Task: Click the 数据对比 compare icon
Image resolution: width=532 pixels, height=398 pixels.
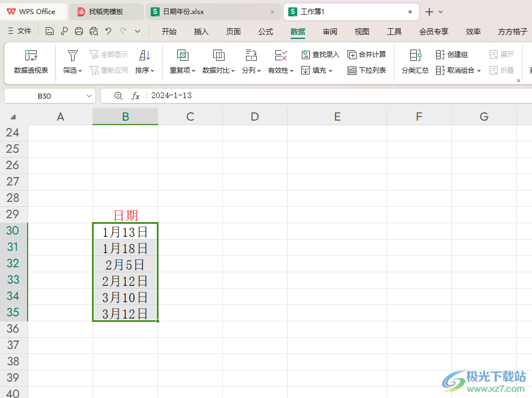Action: point(218,55)
